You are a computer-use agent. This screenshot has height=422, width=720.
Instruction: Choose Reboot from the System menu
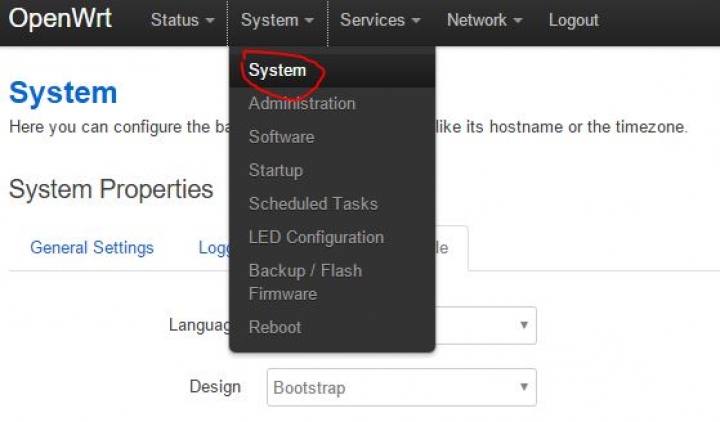tap(332, 327)
